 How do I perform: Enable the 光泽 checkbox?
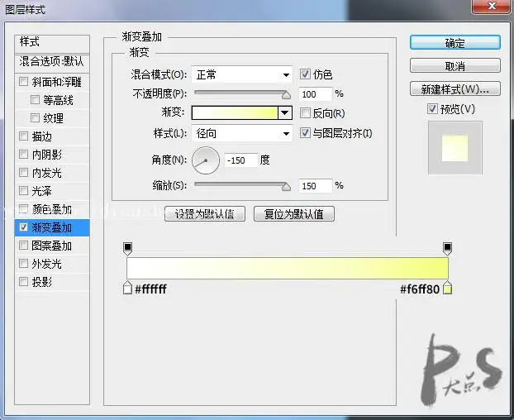[x=24, y=190]
